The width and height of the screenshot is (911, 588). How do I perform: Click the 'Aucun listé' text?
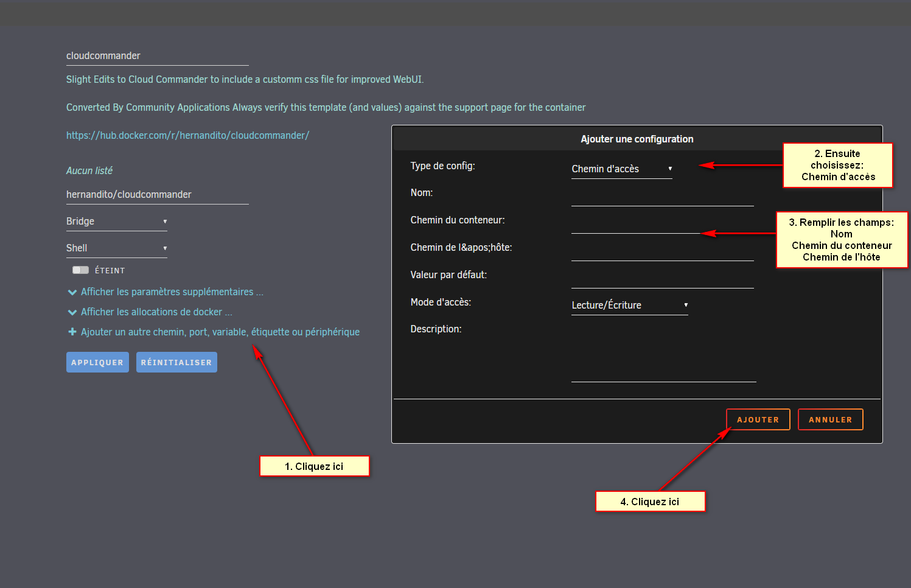[x=89, y=171]
